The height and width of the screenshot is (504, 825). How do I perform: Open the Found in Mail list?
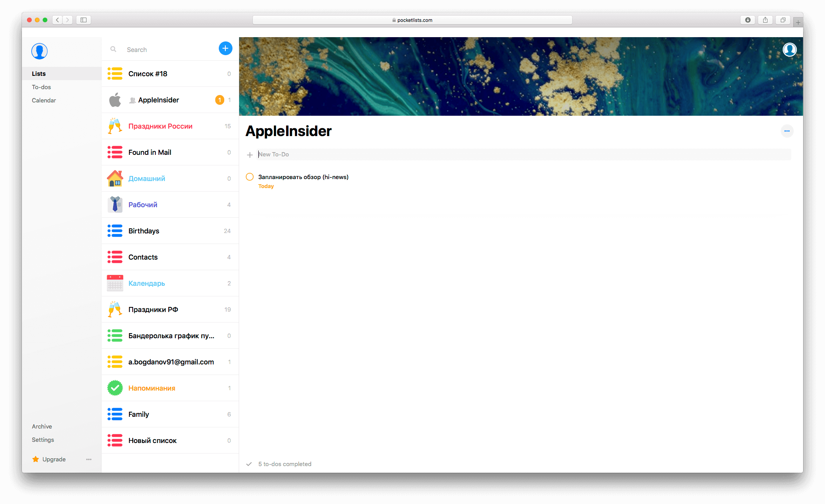pyautogui.click(x=170, y=152)
